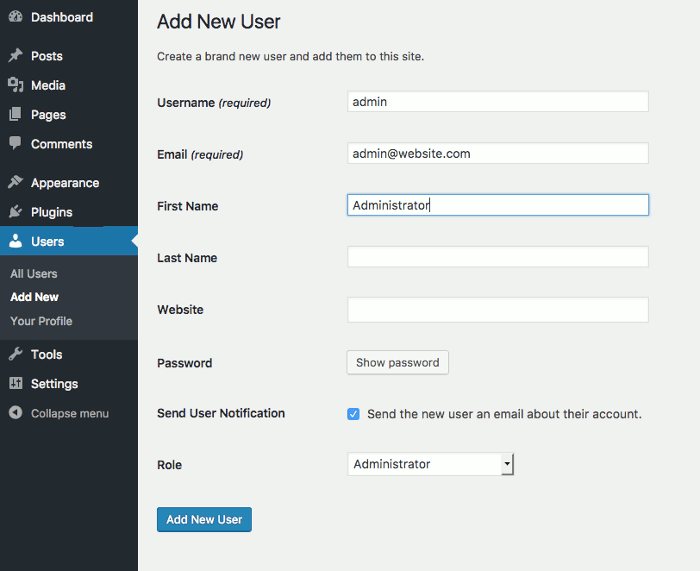Select the Add New submenu link

coord(34,297)
